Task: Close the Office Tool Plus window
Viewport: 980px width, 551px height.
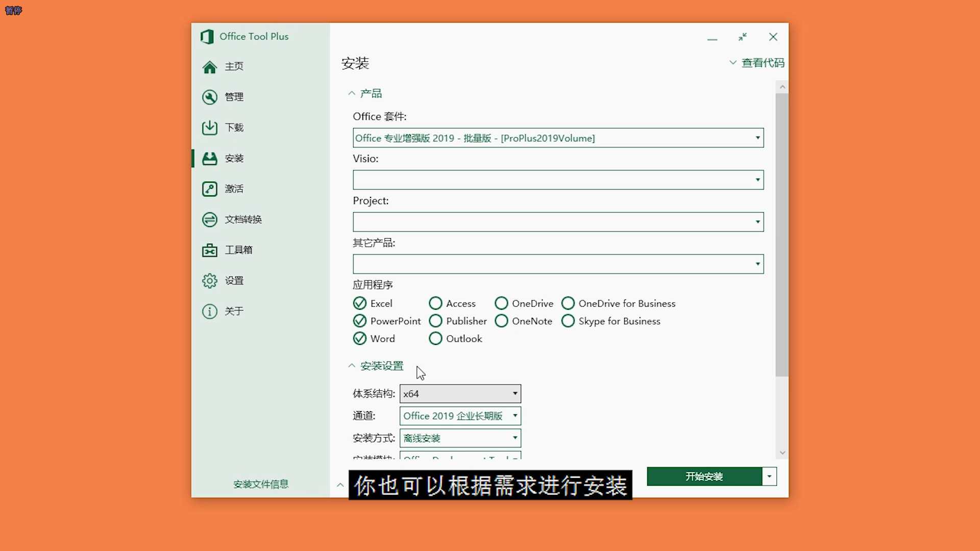Action: (x=773, y=37)
